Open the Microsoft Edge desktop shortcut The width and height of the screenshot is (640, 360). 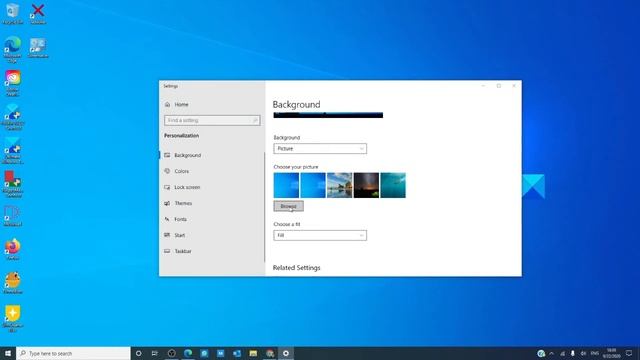[13, 49]
